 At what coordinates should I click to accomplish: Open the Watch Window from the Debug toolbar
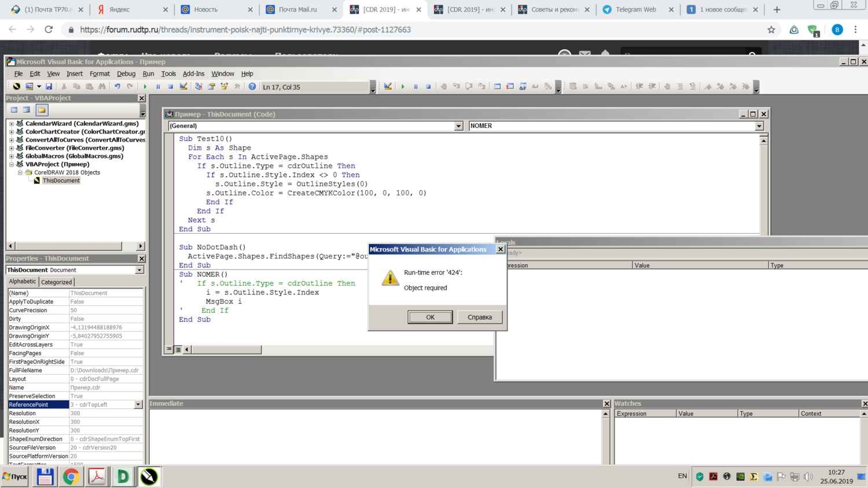tap(523, 87)
